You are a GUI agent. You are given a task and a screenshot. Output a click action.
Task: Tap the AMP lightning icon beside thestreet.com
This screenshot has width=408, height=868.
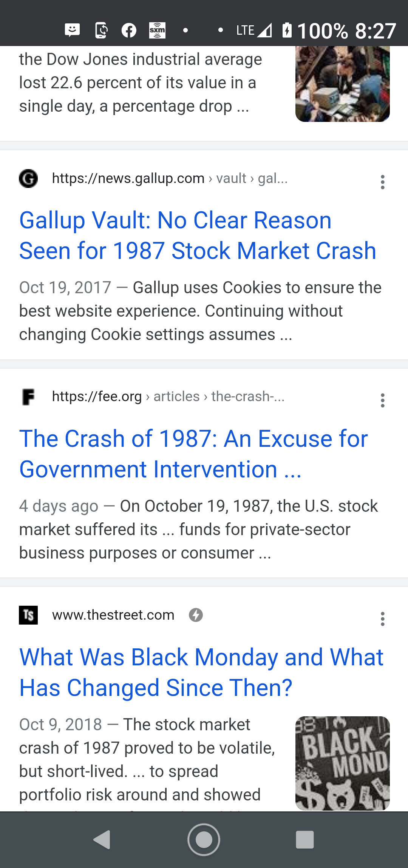(196, 615)
